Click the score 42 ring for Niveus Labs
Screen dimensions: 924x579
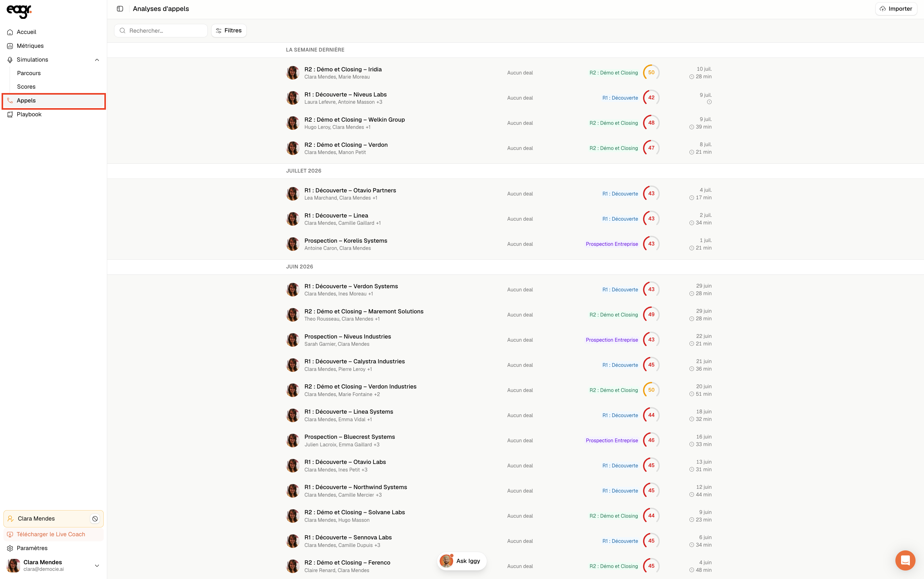pos(651,98)
